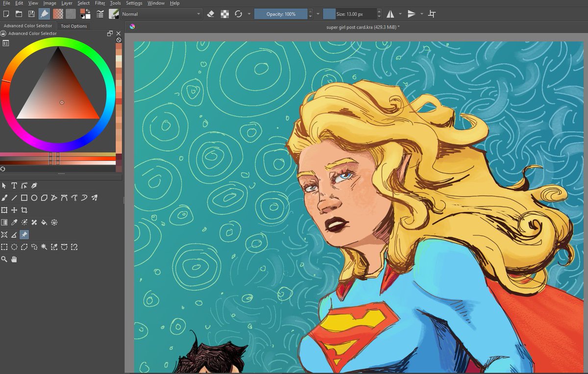This screenshot has width=588, height=374.
Task: Toggle Horizontal Mirror tool
Action: click(391, 14)
